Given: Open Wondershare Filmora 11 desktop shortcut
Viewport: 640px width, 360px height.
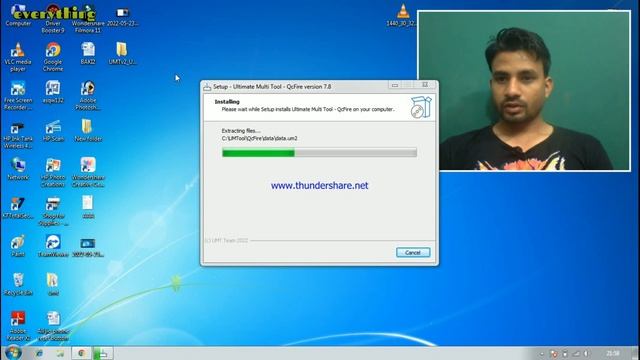Looking at the screenshot, I should click(88, 18).
